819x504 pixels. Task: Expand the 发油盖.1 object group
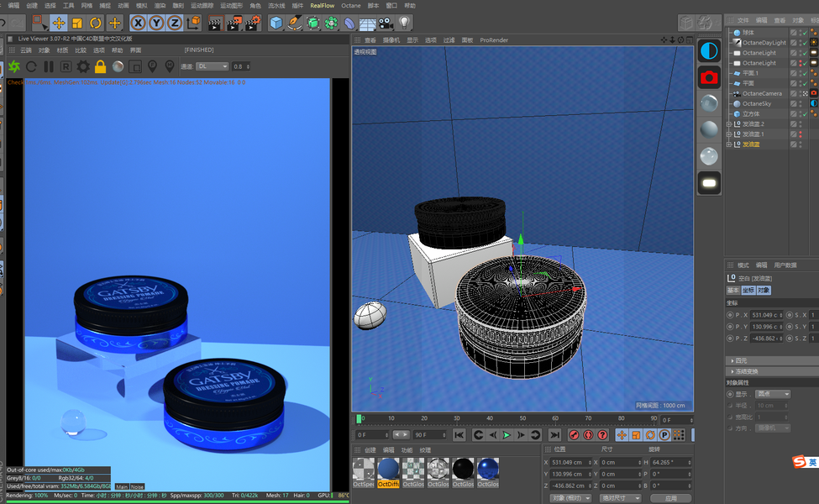coord(729,134)
